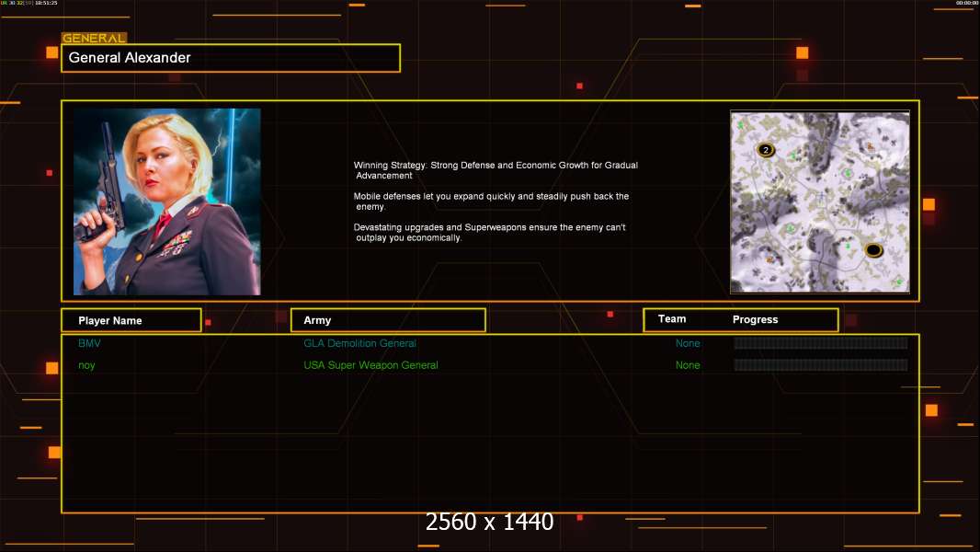Click the Winning Strategy description line
Screen dimensions: 980x552
pos(496,170)
